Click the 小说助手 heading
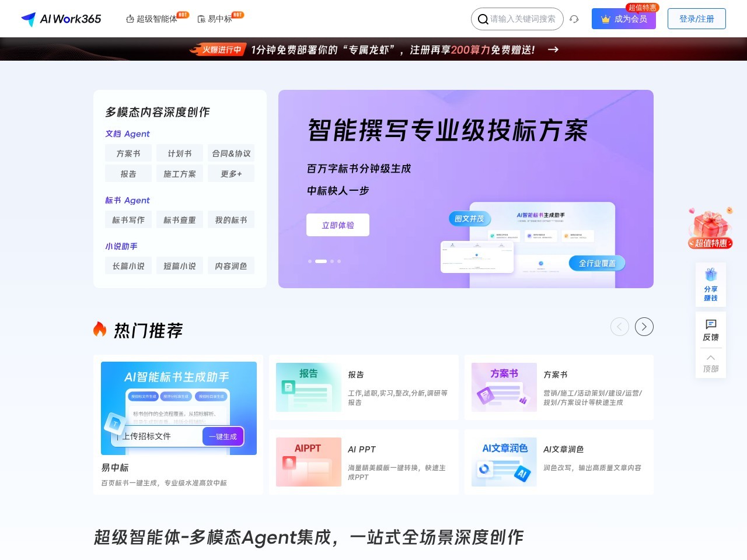The width and height of the screenshot is (747, 560). [121, 246]
